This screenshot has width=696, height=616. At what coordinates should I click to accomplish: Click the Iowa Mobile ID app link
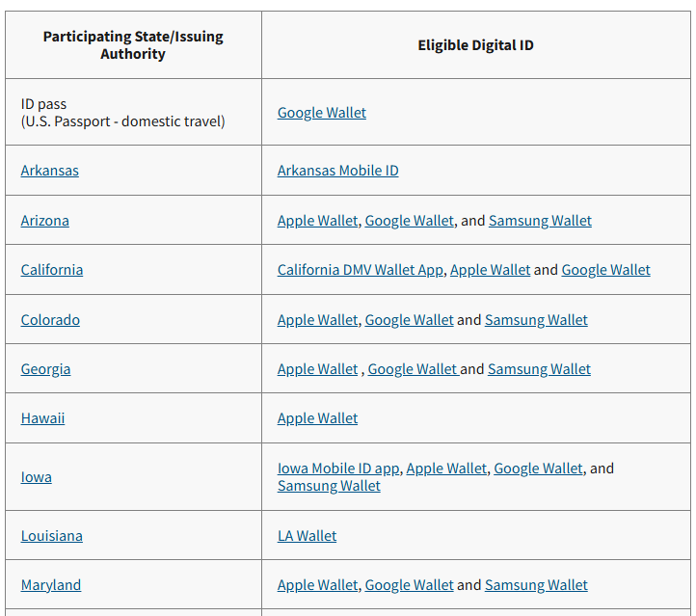point(337,469)
